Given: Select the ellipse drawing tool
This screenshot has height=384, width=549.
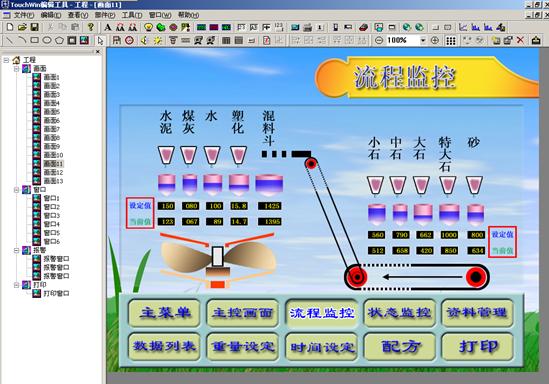Looking at the screenshot, I should point(47,40).
